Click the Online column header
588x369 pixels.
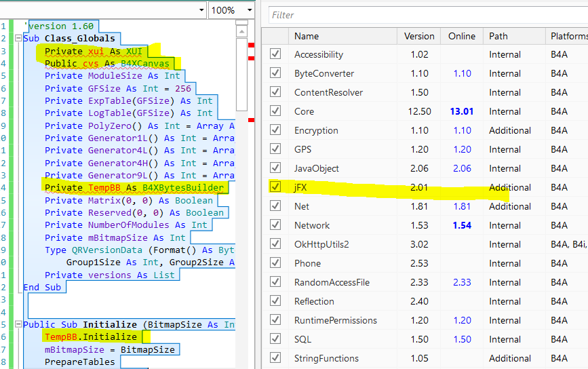coord(462,36)
